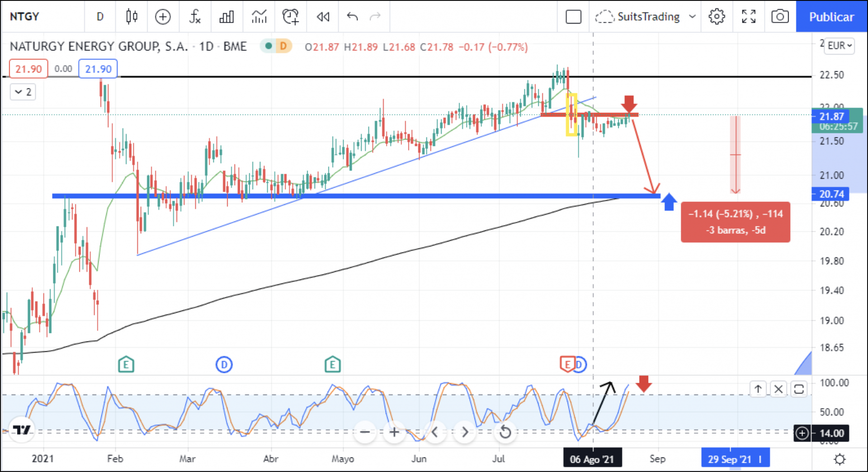Select the D timeframe interval
The width and height of the screenshot is (868, 472).
[100, 17]
